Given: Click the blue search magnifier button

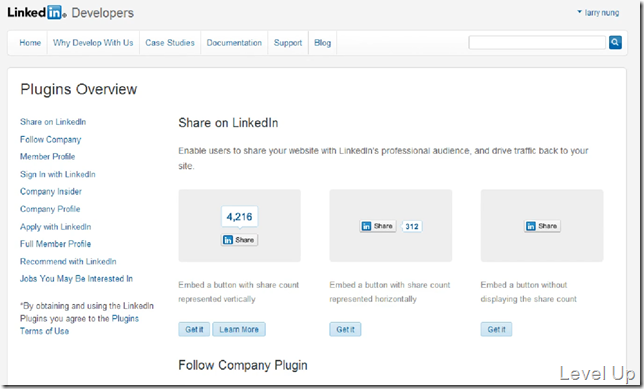Looking at the screenshot, I should pyautogui.click(x=615, y=42).
